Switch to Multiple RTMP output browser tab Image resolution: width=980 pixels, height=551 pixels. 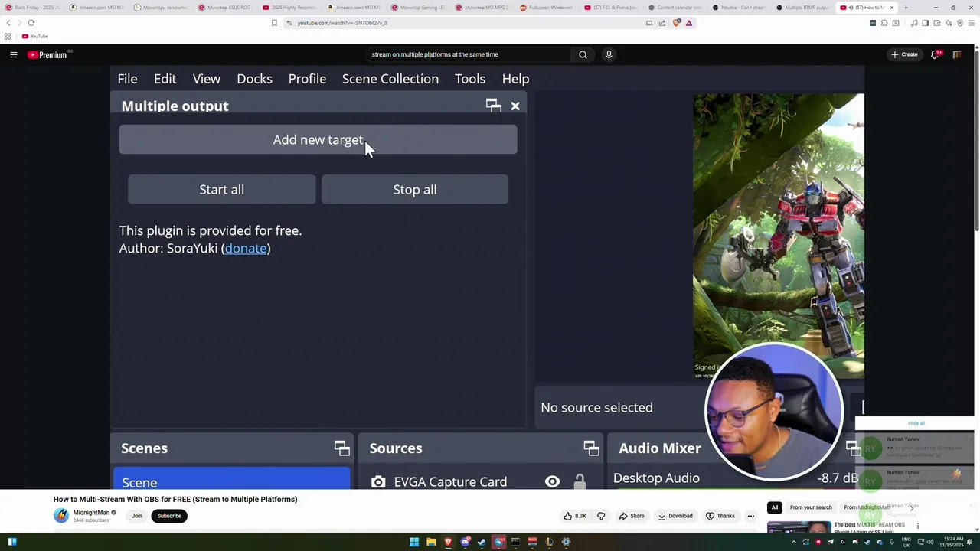point(802,8)
